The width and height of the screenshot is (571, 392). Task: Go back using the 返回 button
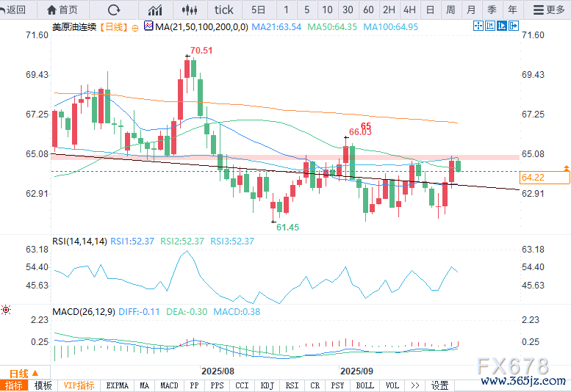click(x=14, y=10)
